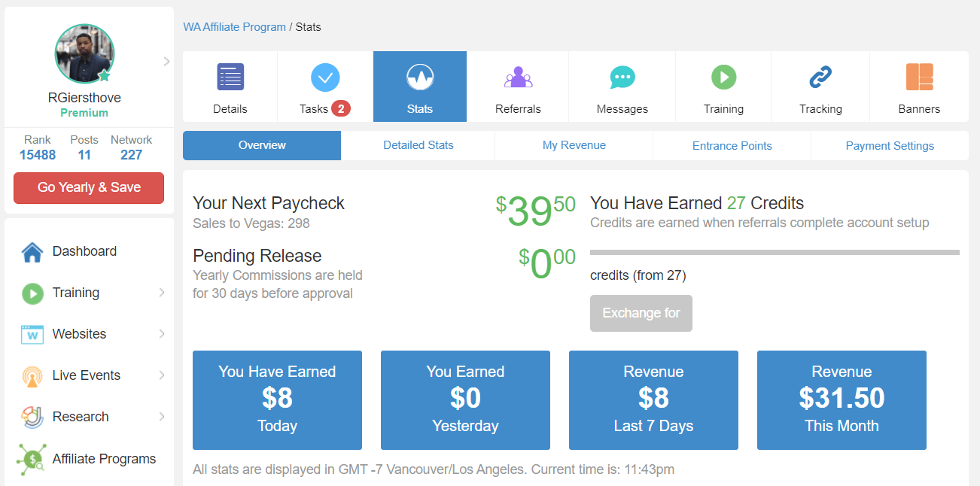Click the You Have Earned Today card

click(277, 400)
